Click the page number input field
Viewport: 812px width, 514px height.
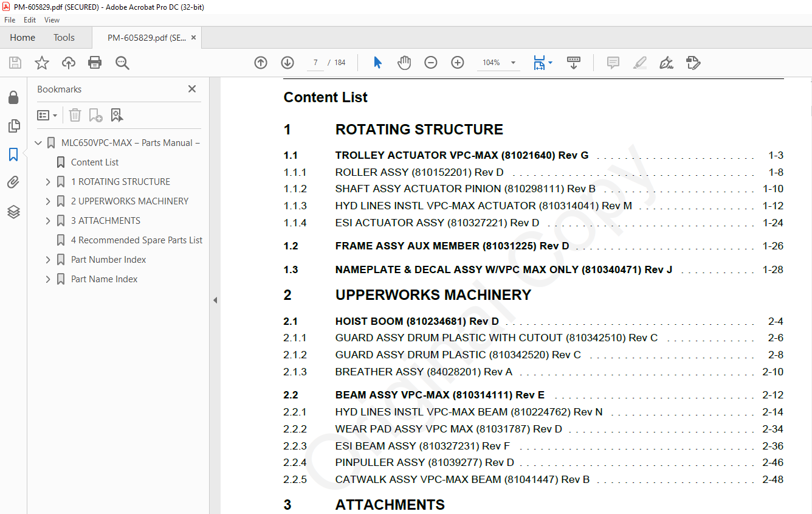315,63
